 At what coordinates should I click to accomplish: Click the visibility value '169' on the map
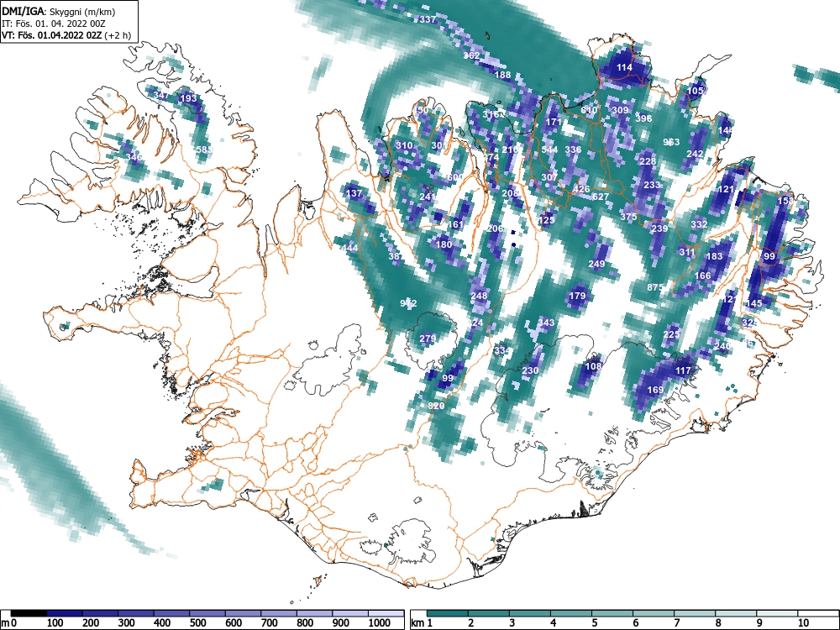click(x=656, y=390)
